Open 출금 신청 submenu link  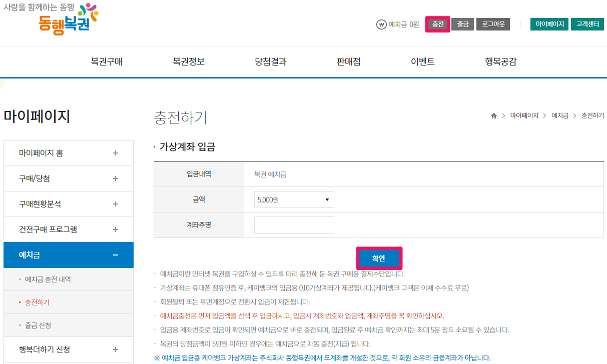[x=38, y=325]
